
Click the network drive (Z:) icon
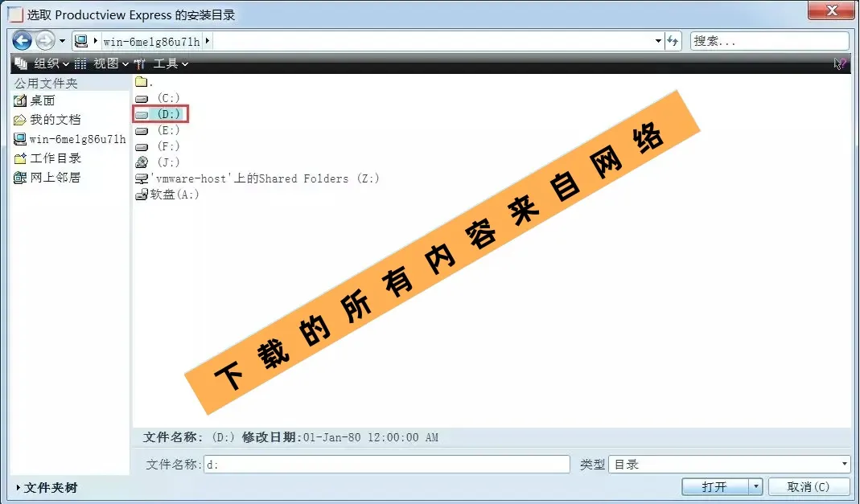(x=142, y=178)
